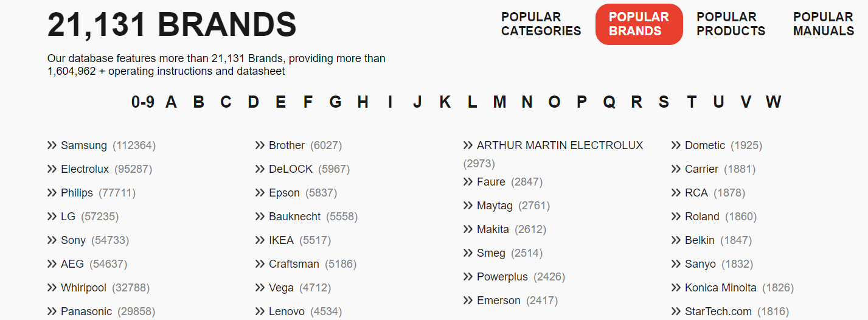Filter brands by the 0-9 index

(142, 102)
